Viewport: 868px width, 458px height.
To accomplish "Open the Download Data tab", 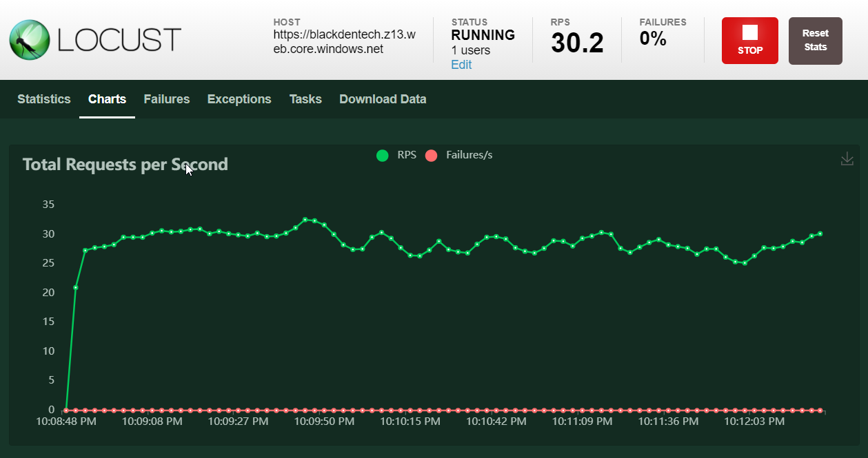I will [383, 99].
